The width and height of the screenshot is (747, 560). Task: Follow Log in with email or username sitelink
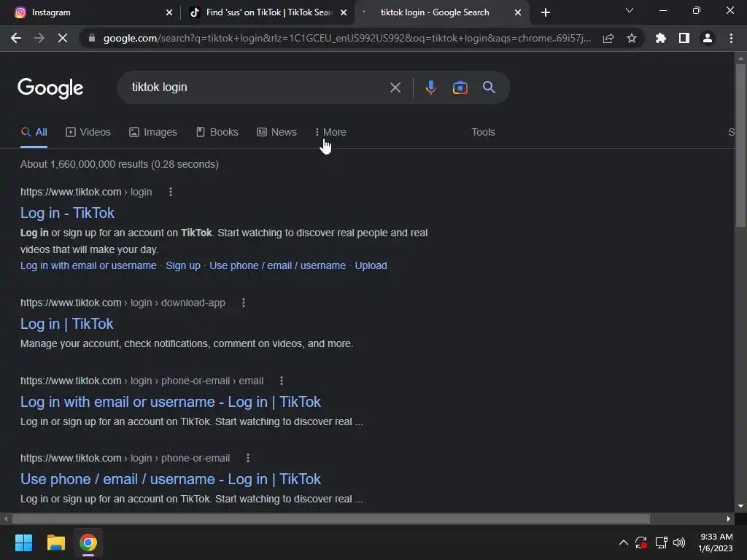88,265
